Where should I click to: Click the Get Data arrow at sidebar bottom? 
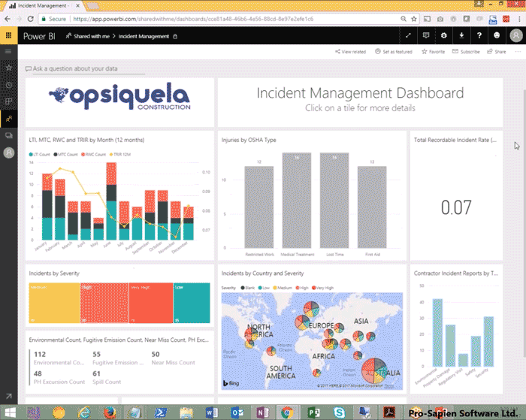point(9,396)
